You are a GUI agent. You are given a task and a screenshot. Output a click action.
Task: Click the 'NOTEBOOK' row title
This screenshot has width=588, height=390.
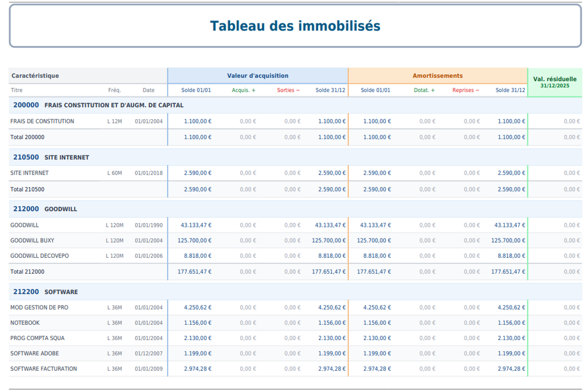pyautogui.click(x=25, y=323)
